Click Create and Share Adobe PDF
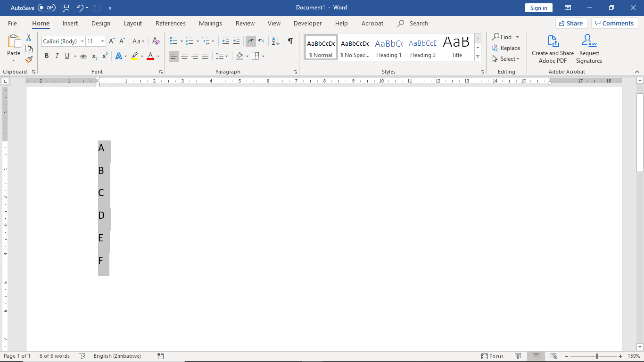Image resolution: width=644 pixels, height=362 pixels. point(553,49)
